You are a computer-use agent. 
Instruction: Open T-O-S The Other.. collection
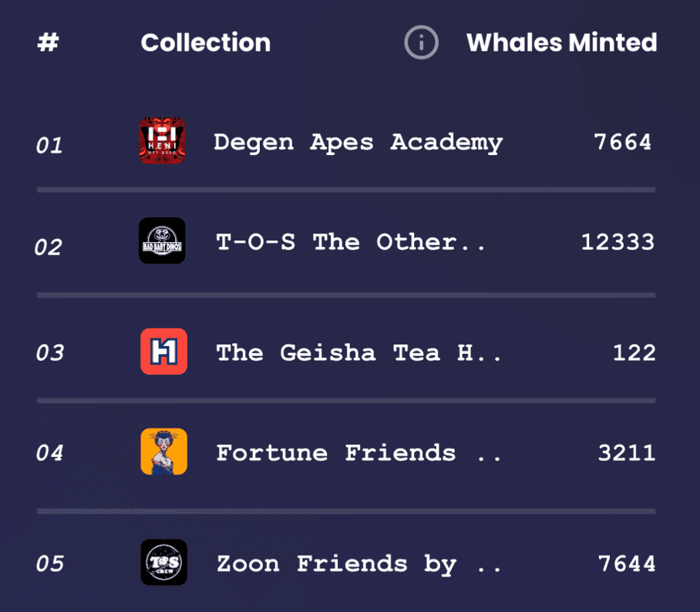click(x=351, y=242)
